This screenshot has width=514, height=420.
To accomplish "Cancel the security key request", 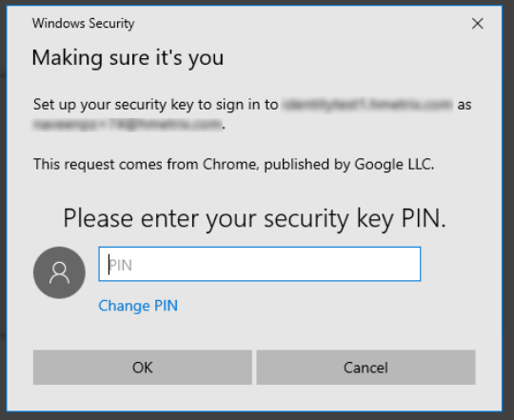I will tap(366, 368).
